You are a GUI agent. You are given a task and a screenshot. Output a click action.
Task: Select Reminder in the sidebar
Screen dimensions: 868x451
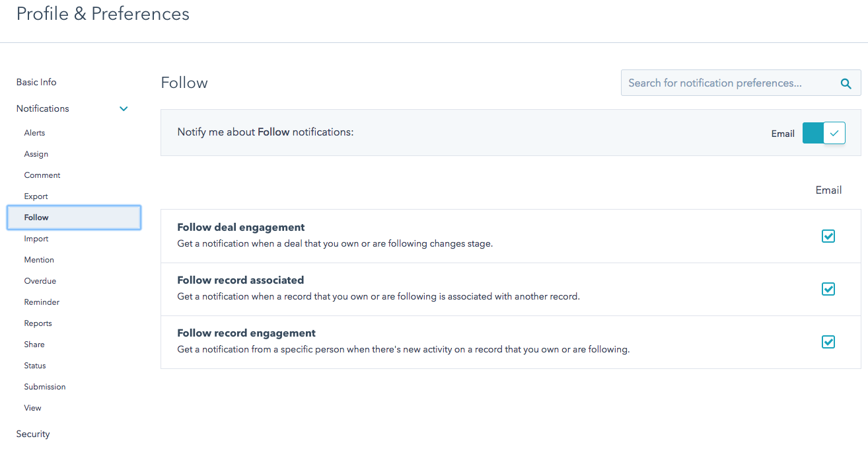coord(42,302)
